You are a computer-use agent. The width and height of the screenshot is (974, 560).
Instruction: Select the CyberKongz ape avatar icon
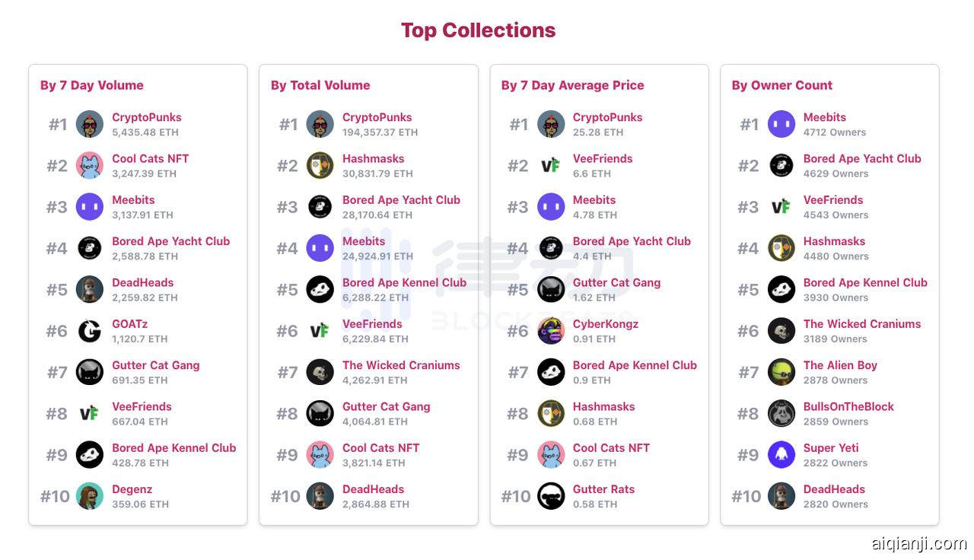(551, 331)
